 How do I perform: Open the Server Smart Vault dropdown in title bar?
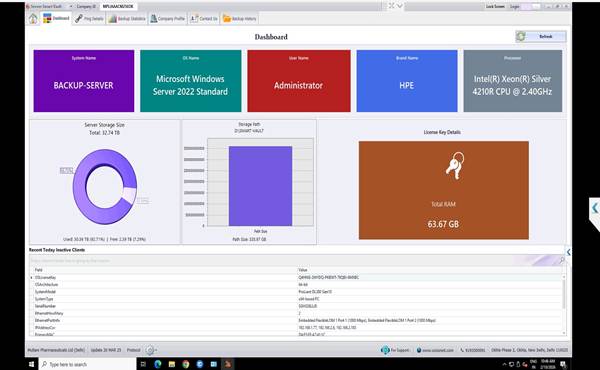pyautogui.click(x=71, y=7)
